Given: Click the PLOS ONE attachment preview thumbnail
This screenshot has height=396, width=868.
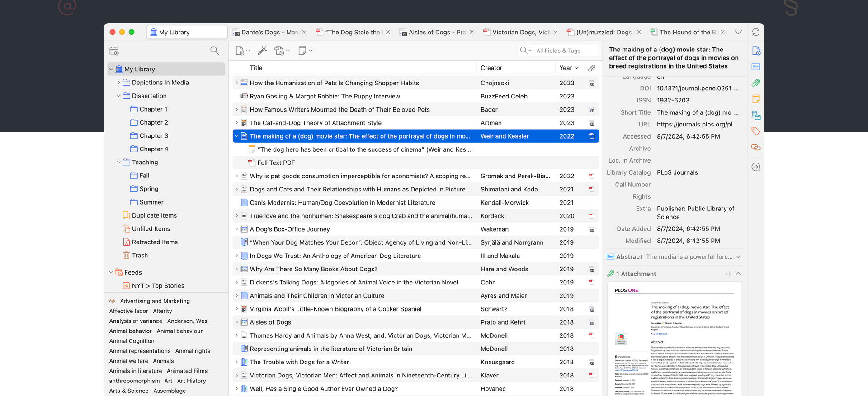Looking at the screenshot, I should (x=674, y=340).
